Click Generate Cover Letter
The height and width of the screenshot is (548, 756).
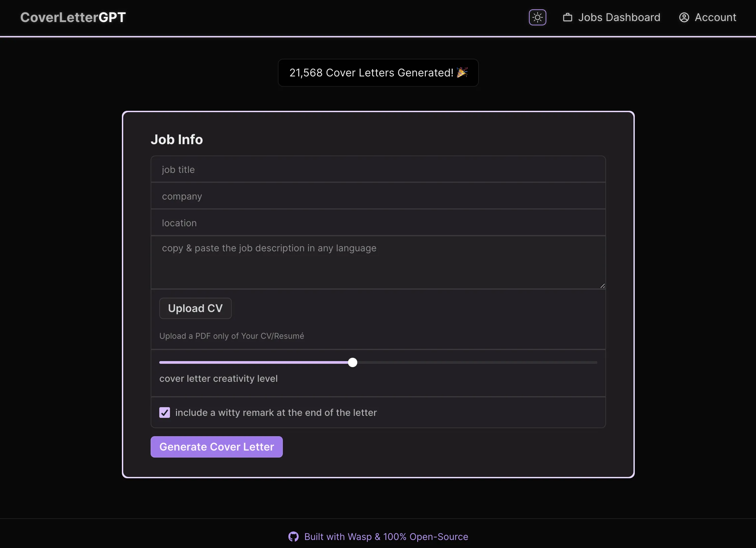216,447
